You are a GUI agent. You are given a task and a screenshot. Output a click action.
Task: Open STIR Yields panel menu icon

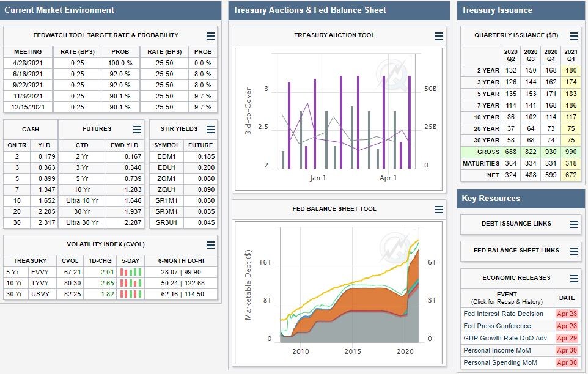point(210,130)
